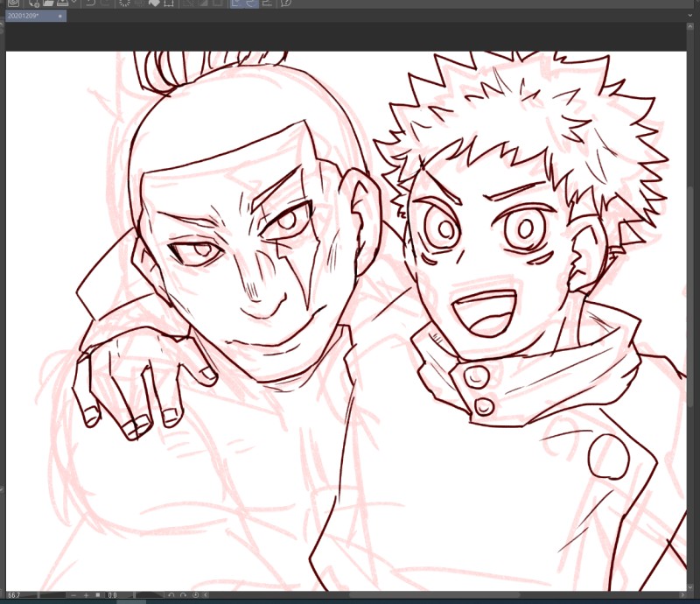Click horizontal scrollbar right arrow
Image resolution: width=700 pixels, height=604 pixels.
(682, 594)
